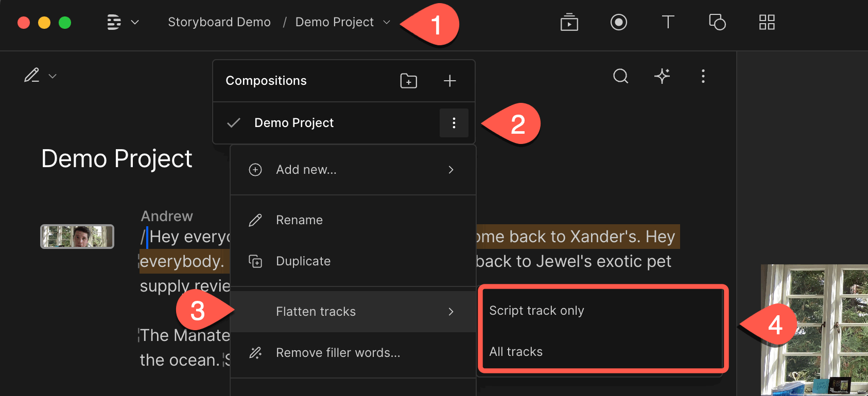The image size is (868, 396).
Task: Open the Flatten tracks submenu
Action: [353, 312]
